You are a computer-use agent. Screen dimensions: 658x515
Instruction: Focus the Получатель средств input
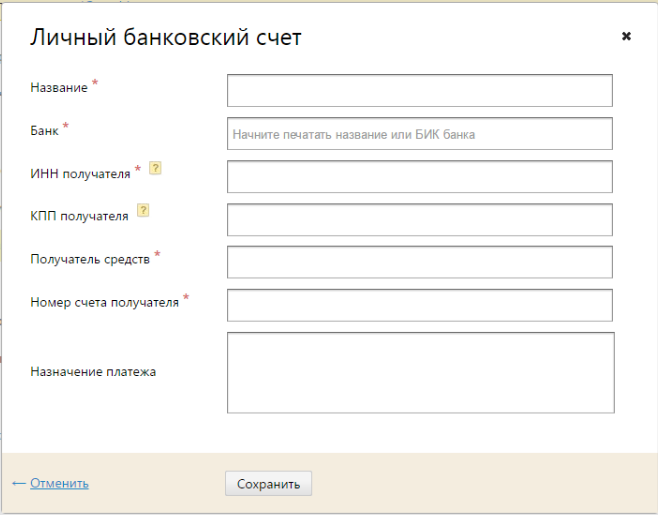[419, 262]
